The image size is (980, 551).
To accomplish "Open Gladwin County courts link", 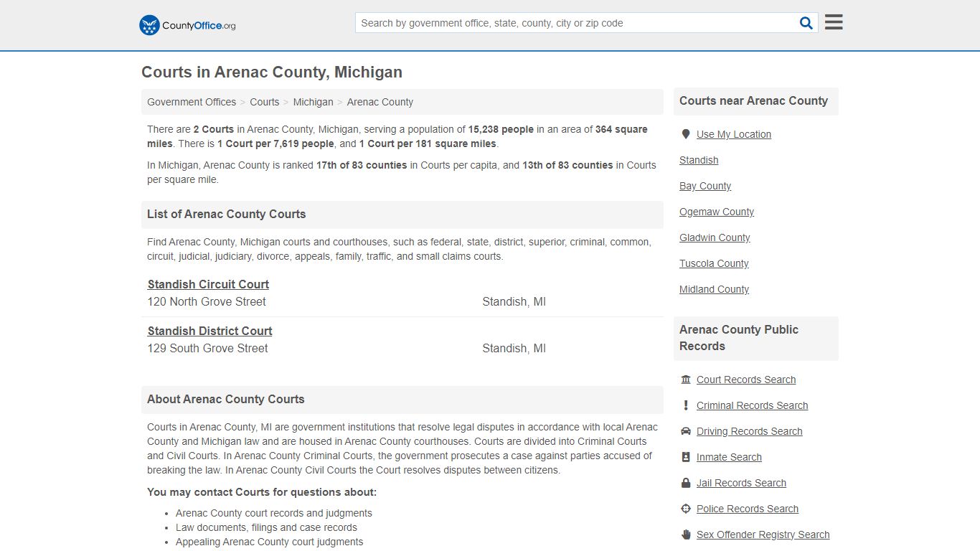I will pyautogui.click(x=715, y=237).
